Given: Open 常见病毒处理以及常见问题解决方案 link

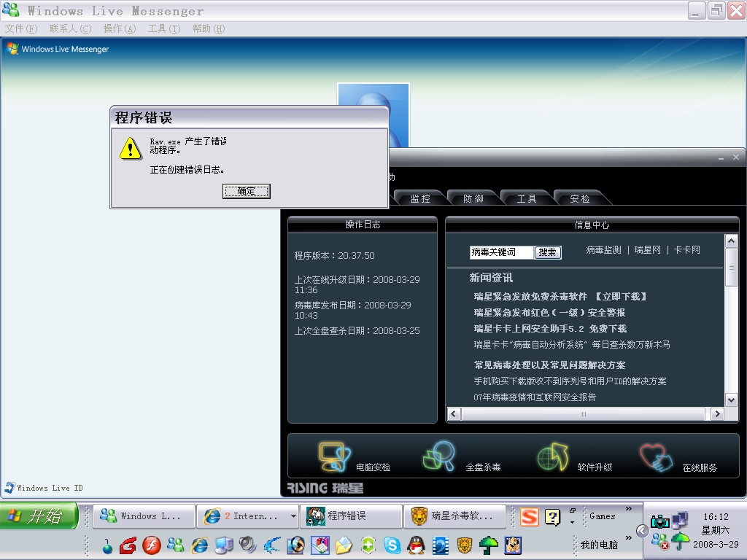Looking at the screenshot, I should [x=549, y=365].
